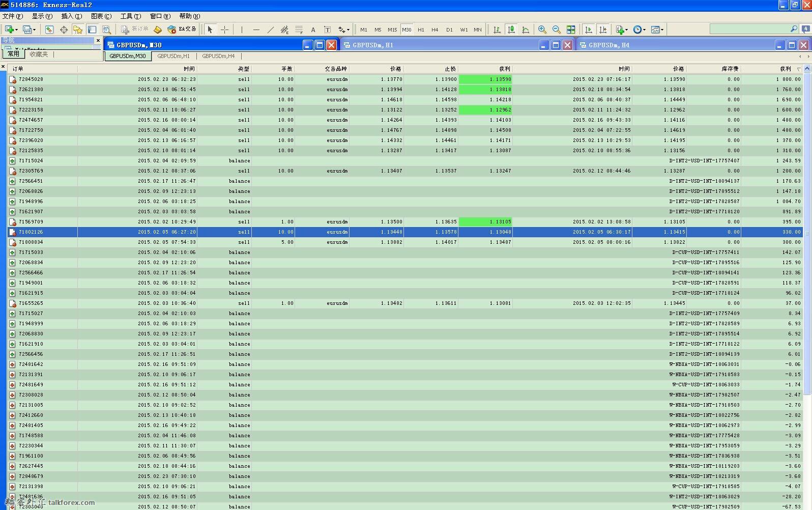The width and height of the screenshot is (812, 510).
Task: Toggle the Data Window crosshair-circle icon
Action: click(64, 30)
